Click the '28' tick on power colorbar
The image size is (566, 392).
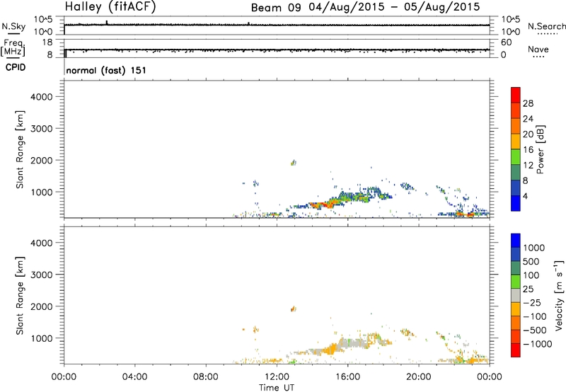528,103
